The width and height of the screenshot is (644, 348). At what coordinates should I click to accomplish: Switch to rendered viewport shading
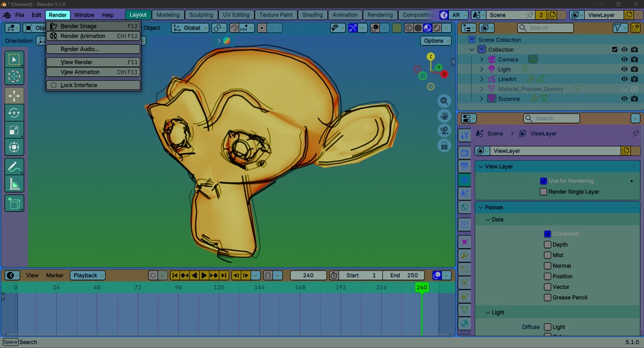pos(437,28)
